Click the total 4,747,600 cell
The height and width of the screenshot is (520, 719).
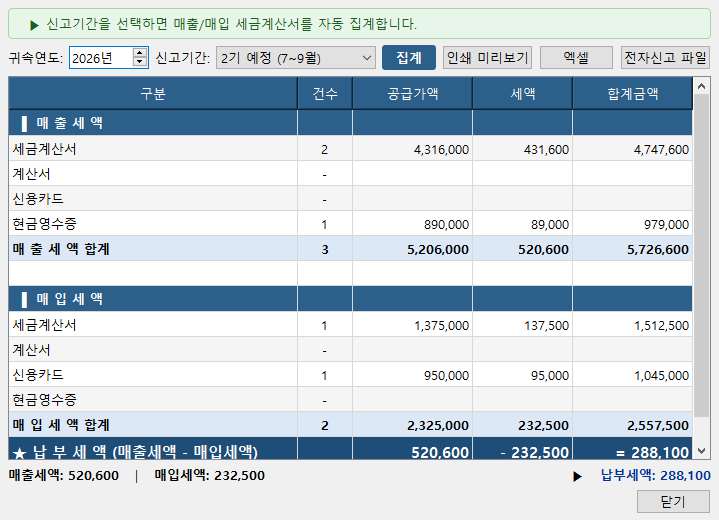632,149
